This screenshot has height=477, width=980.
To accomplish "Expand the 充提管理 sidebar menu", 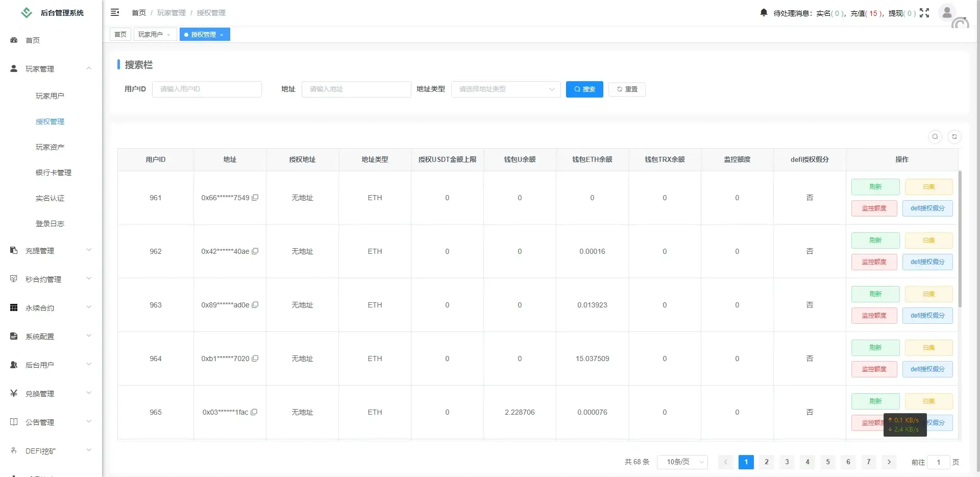I will [51, 251].
